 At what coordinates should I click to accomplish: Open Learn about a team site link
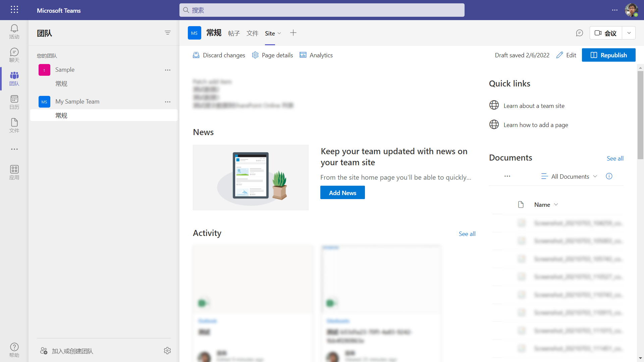(534, 106)
